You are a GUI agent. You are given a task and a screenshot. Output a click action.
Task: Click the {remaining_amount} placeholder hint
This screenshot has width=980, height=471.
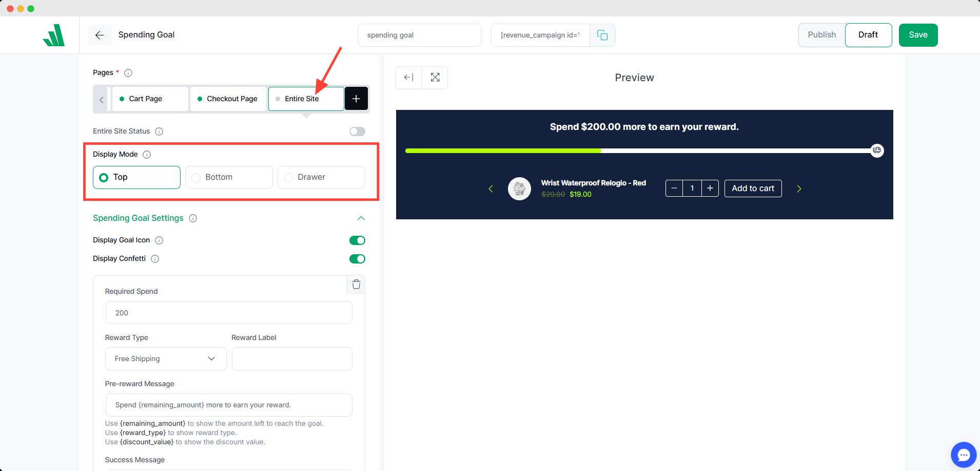[153, 424]
